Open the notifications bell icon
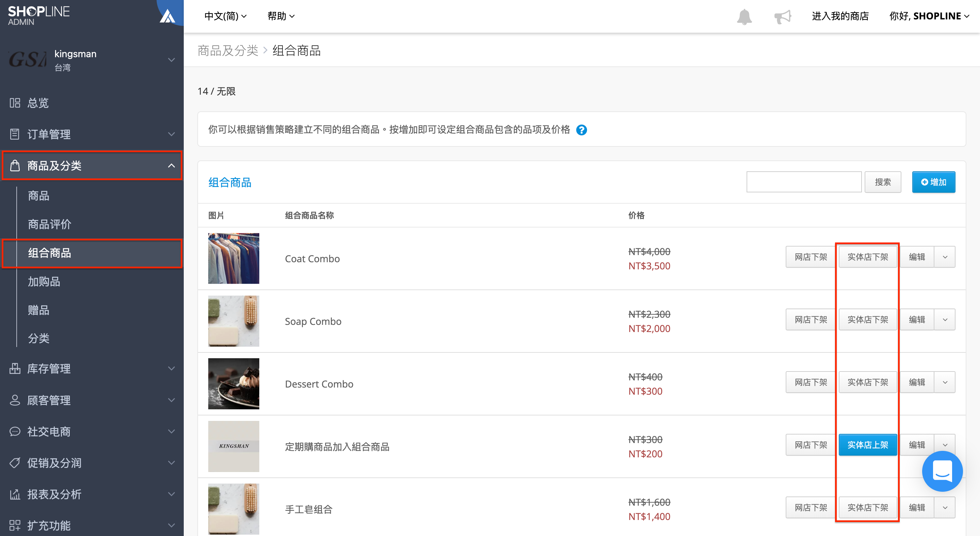This screenshot has width=980, height=536. pyautogui.click(x=744, y=17)
